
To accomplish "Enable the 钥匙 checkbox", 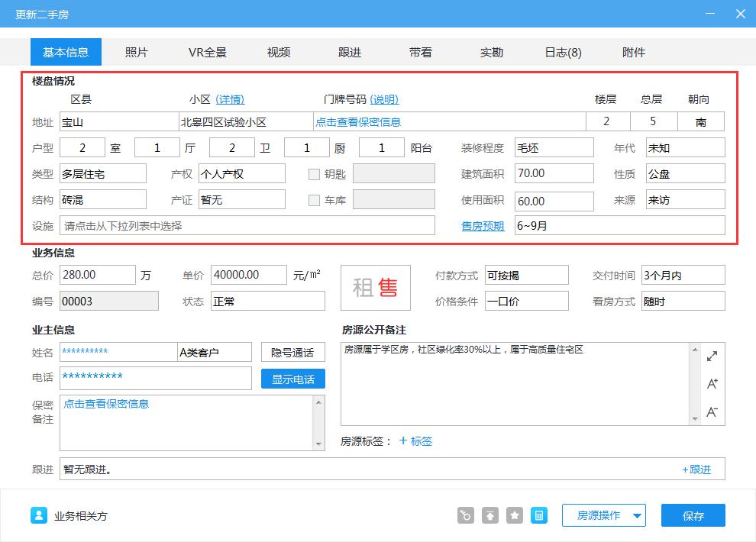I will click(x=314, y=173).
